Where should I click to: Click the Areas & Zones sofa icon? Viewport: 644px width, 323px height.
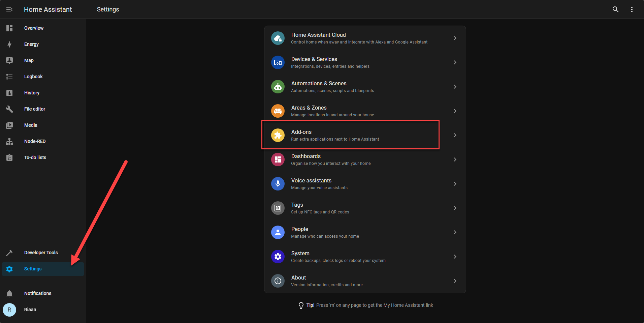pyautogui.click(x=278, y=111)
